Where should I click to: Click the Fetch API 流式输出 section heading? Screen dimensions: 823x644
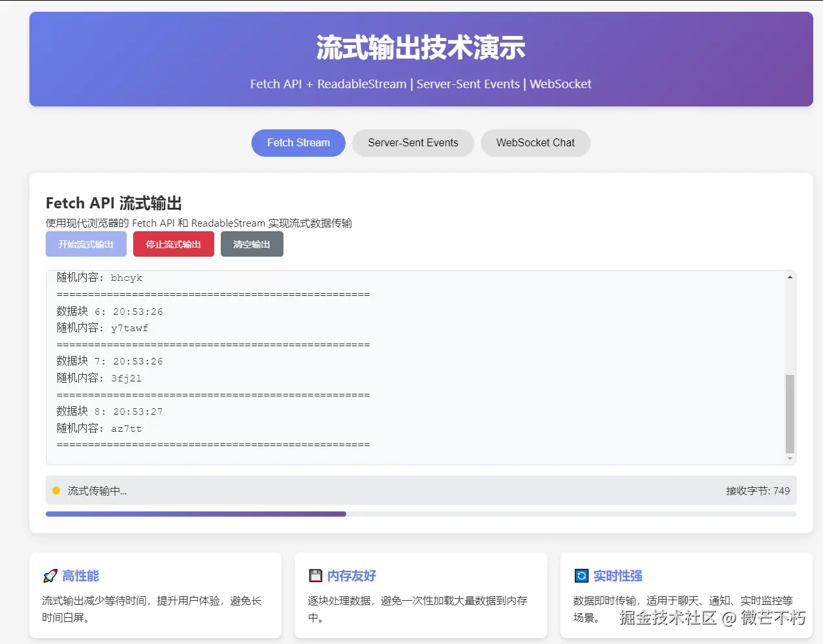click(114, 203)
